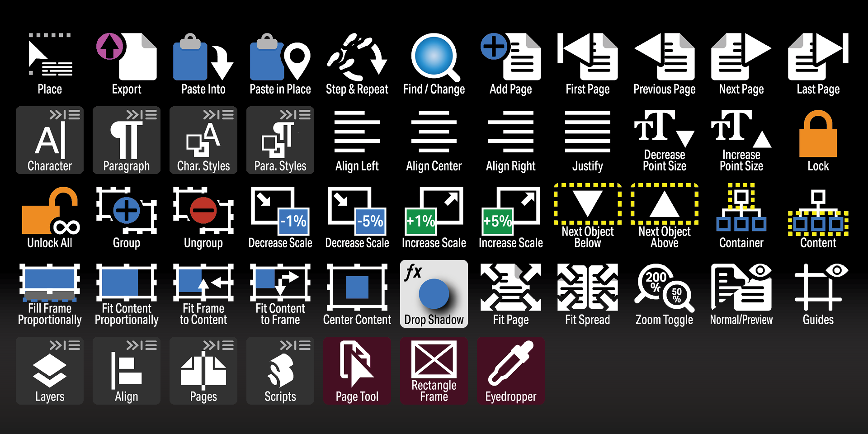Select the Ungroup icon
The width and height of the screenshot is (868, 434).
tap(203, 211)
